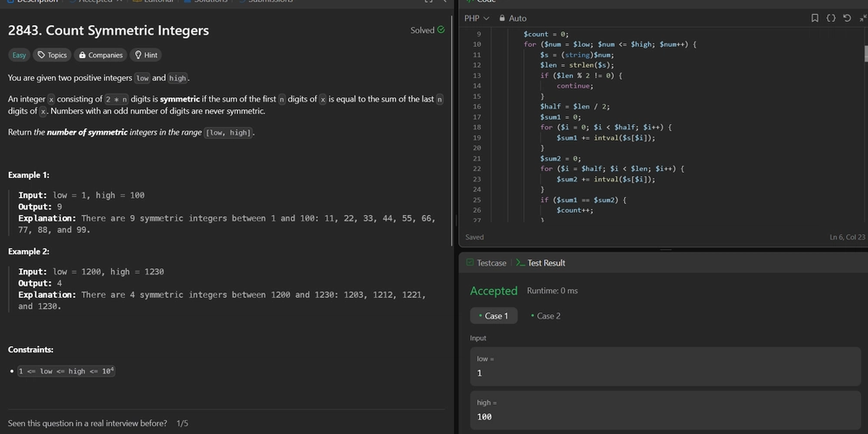Click code line '$count = 0;'

(x=546, y=34)
